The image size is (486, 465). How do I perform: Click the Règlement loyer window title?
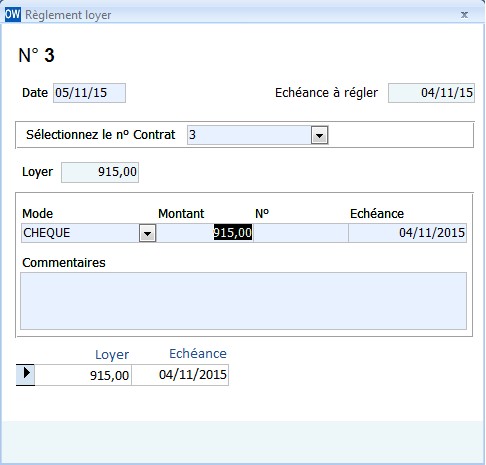click(x=68, y=15)
